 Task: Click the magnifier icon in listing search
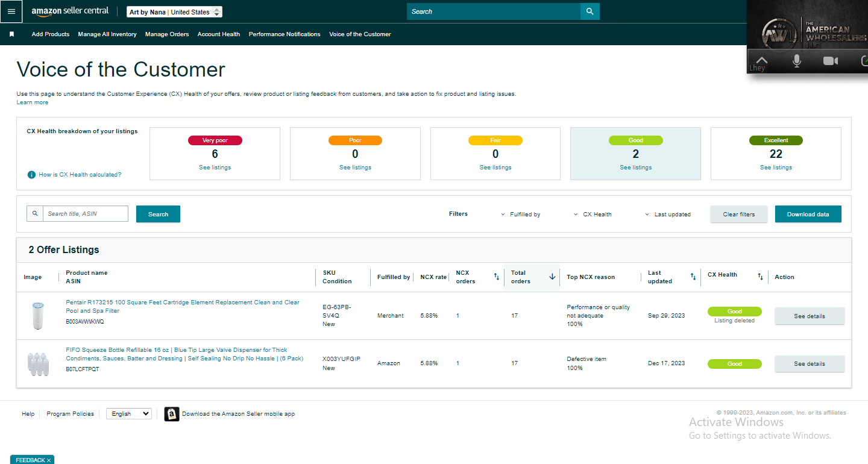[35, 213]
